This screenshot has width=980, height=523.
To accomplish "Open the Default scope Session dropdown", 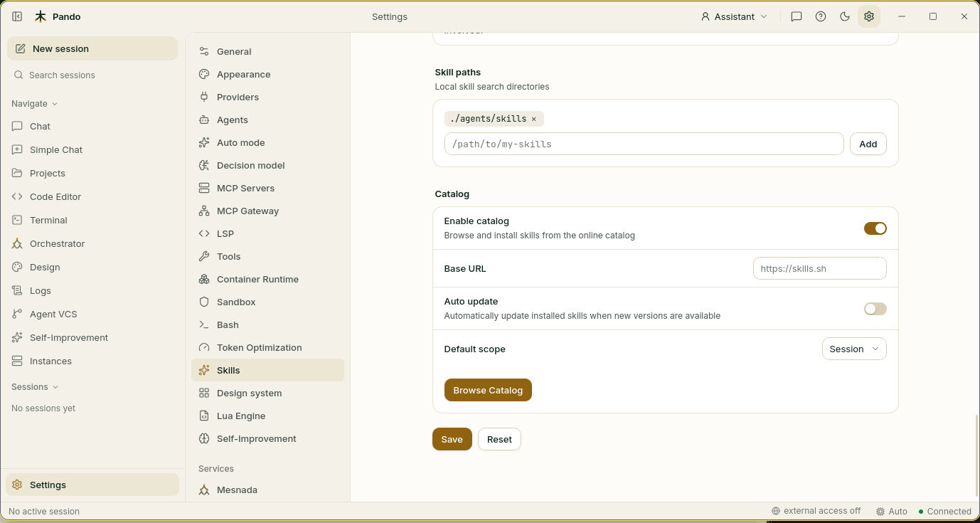I will (853, 349).
